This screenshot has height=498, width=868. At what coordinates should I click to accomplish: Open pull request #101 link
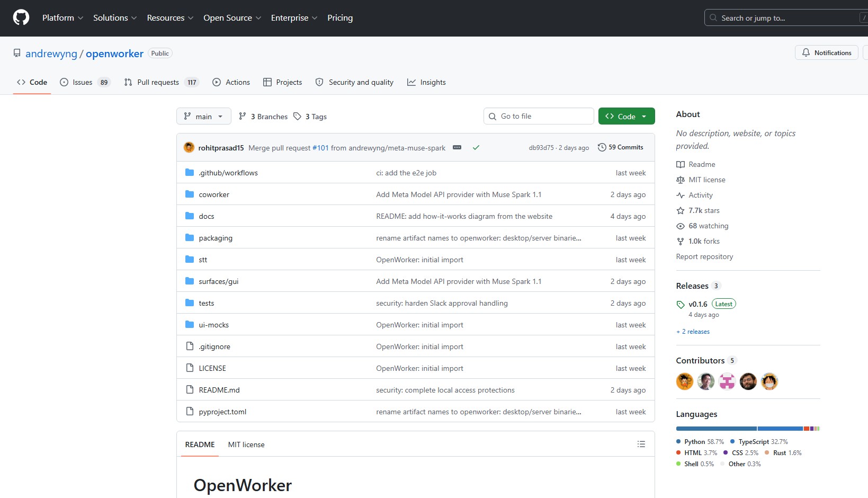pyautogui.click(x=320, y=148)
